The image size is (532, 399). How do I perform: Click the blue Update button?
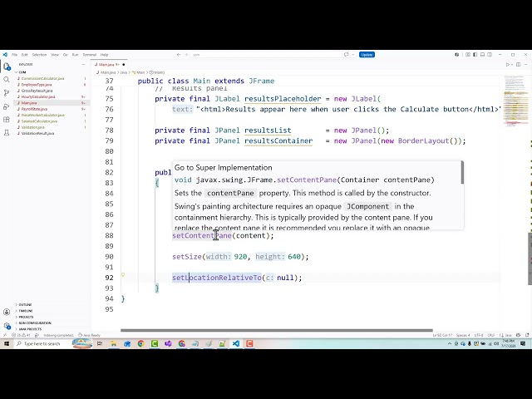(x=367, y=55)
